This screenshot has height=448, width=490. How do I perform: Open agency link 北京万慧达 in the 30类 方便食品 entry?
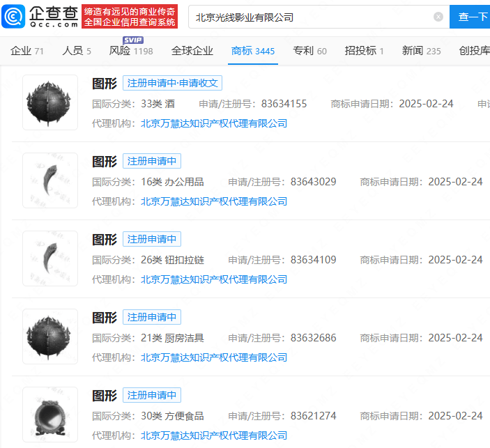[x=214, y=436]
